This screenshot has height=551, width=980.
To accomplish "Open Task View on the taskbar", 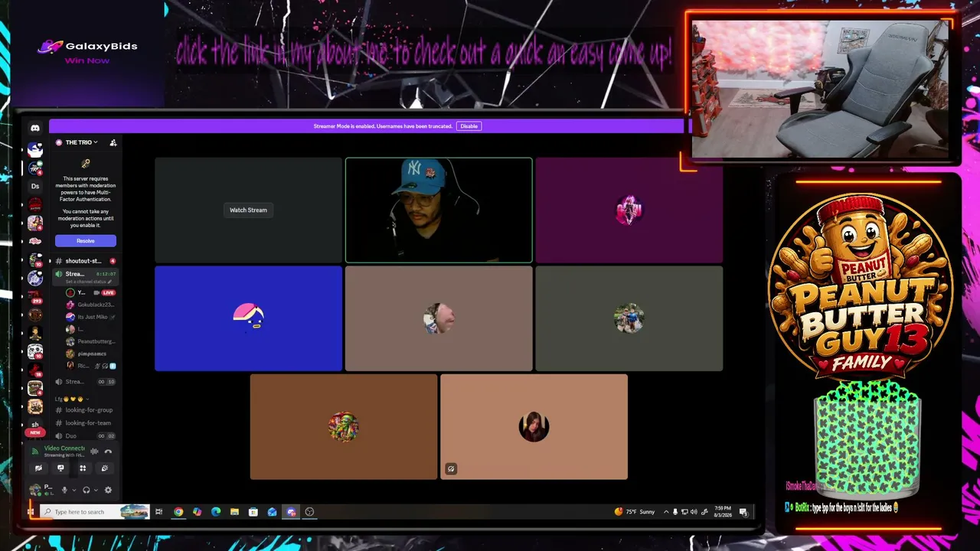I will [x=159, y=512].
